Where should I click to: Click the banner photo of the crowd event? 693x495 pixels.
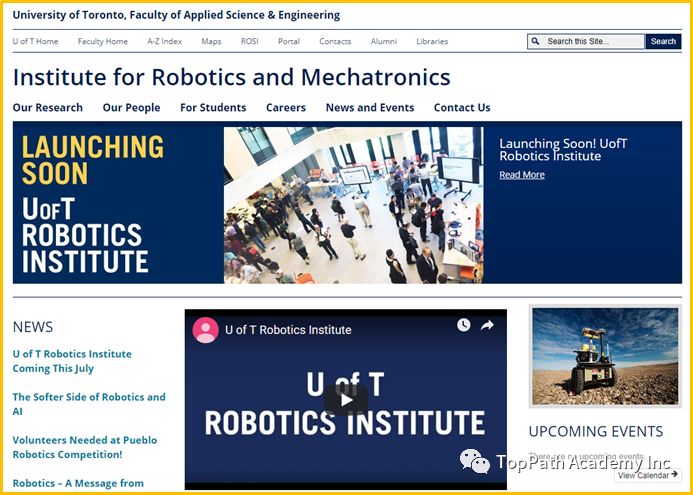(x=354, y=205)
